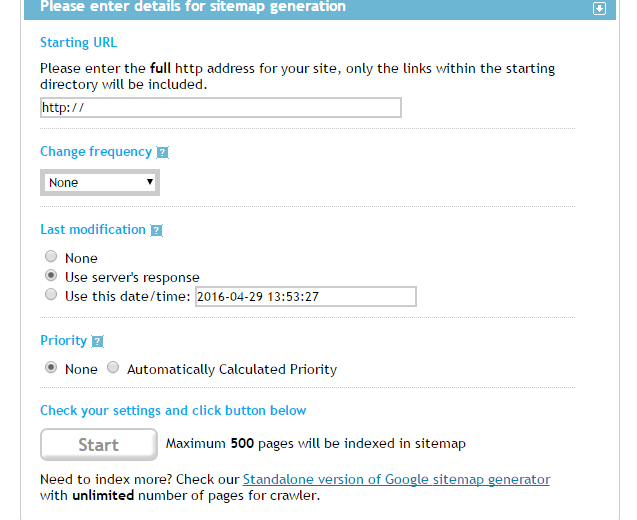Collapse the sitemap details panel header arrow
This screenshot has height=520, width=637.
[599, 8]
